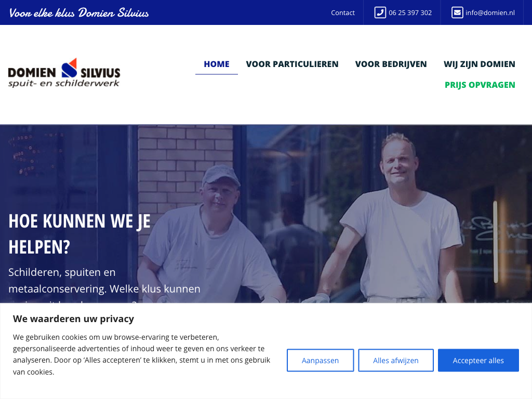Click the slogan 'Voor elke klus Domien Silvius'
Viewport: 532px width, 399px height.
coord(79,13)
